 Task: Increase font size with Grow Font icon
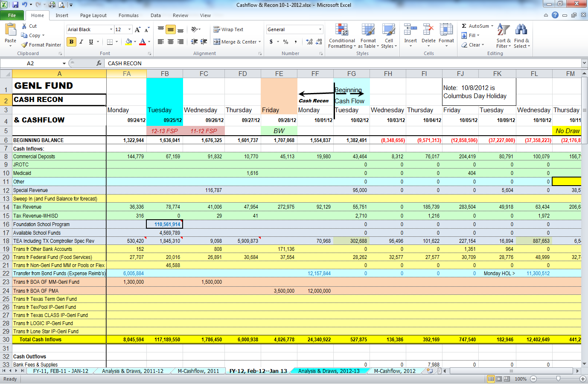(x=137, y=29)
